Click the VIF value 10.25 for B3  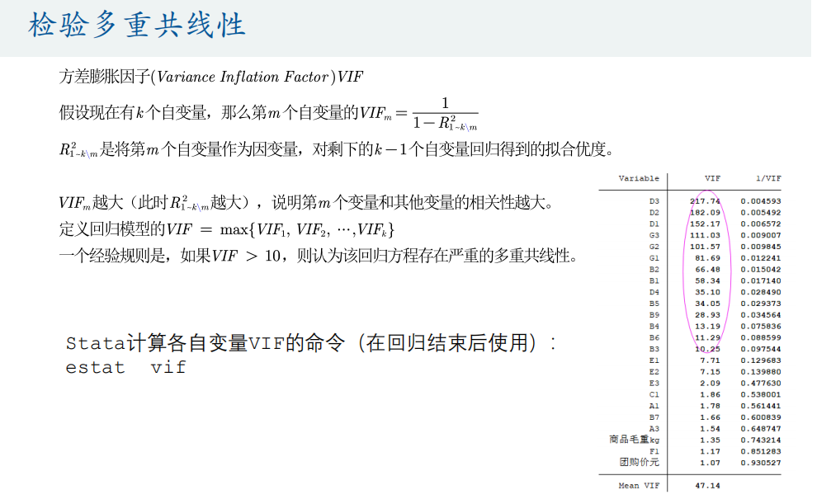pos(707,349)
